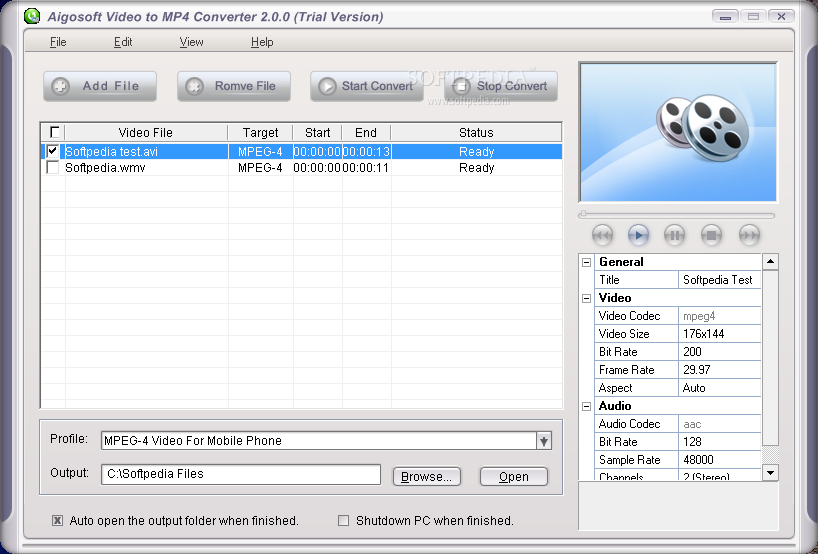Click the Open output folder button
818x554 pixels.
[514, 476]
